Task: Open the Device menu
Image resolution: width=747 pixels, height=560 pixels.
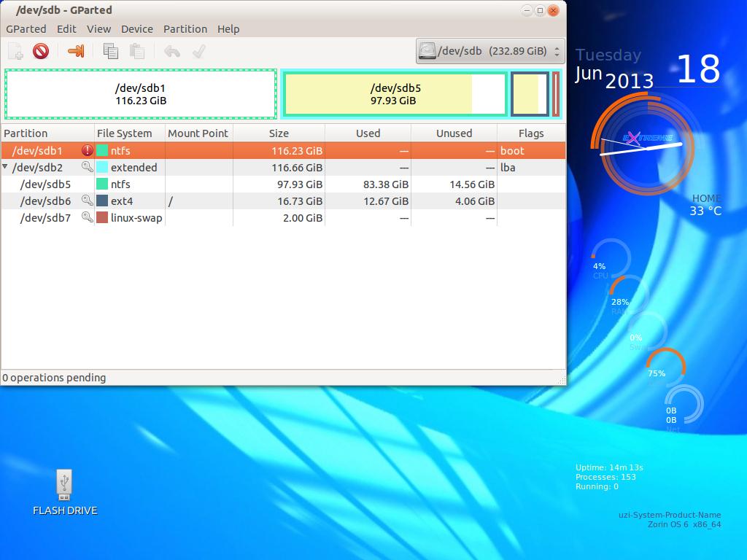Action: point(136,29)
